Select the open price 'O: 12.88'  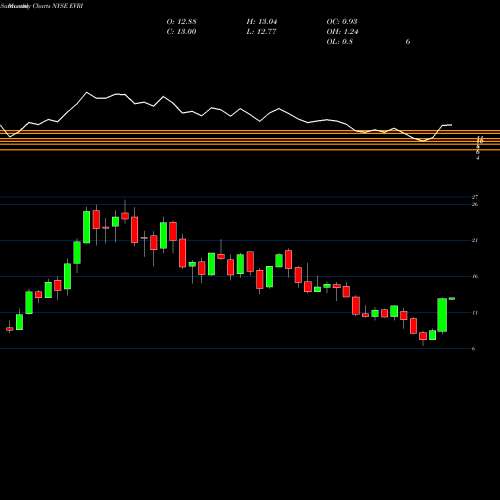[x=181, y=22]
